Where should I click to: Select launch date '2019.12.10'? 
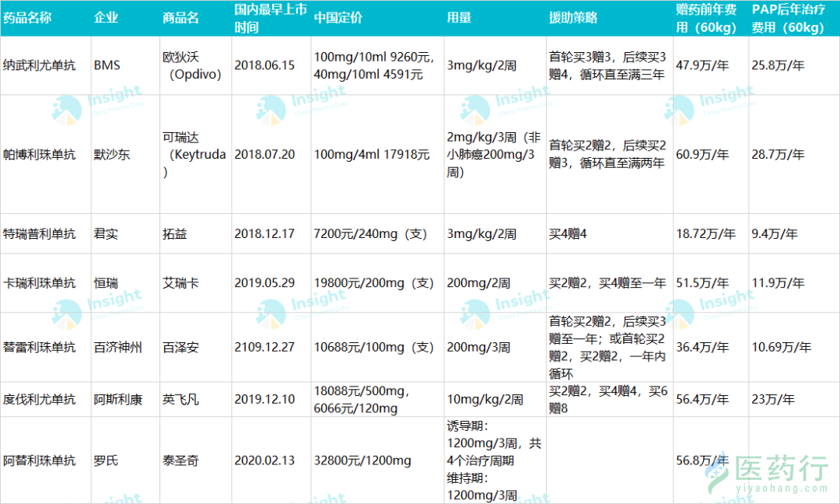[264, 400]
